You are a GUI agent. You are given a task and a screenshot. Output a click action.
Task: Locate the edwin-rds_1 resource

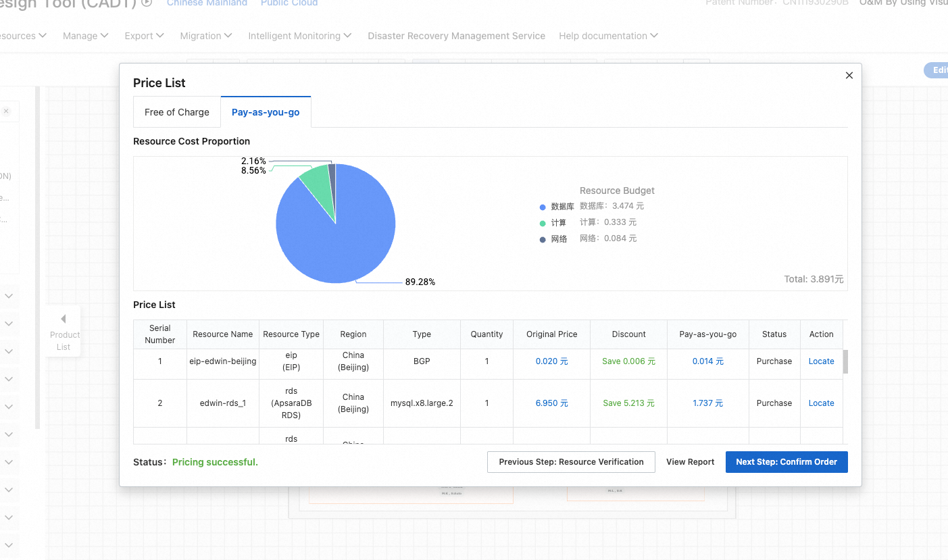[821, 403]
